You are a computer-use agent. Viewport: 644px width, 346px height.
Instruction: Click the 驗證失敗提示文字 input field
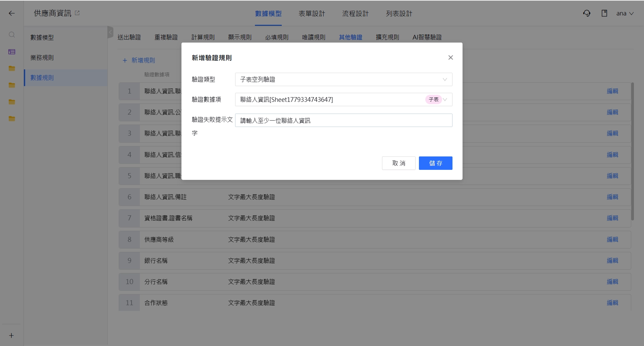pos(343,120)
